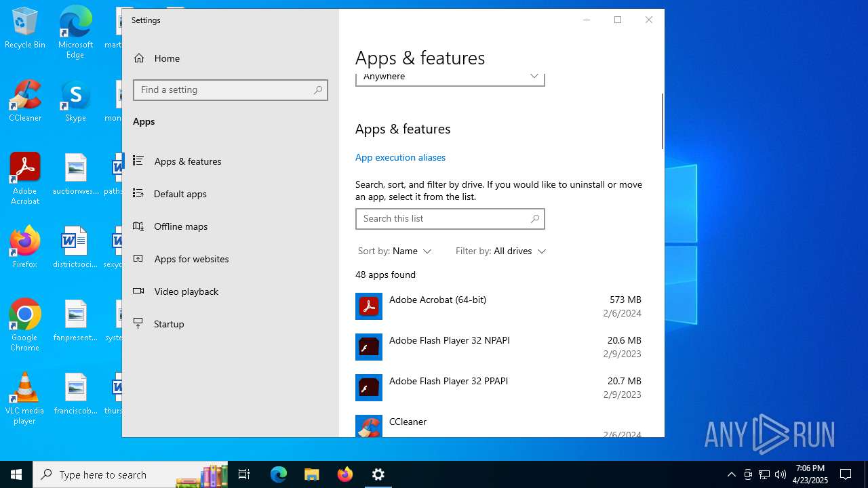Open the Windows Start menu
868x488 pixels.
(x=16, y=474)
